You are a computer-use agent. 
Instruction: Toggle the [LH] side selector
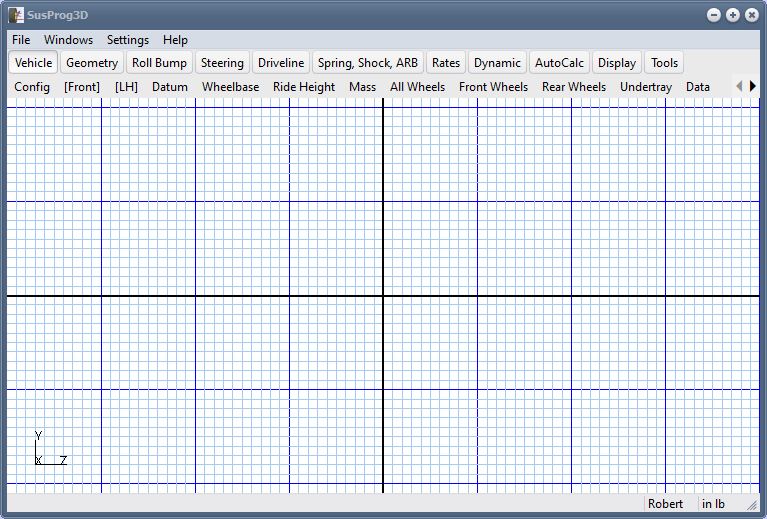pyautogui.click(x=126, y=87)
